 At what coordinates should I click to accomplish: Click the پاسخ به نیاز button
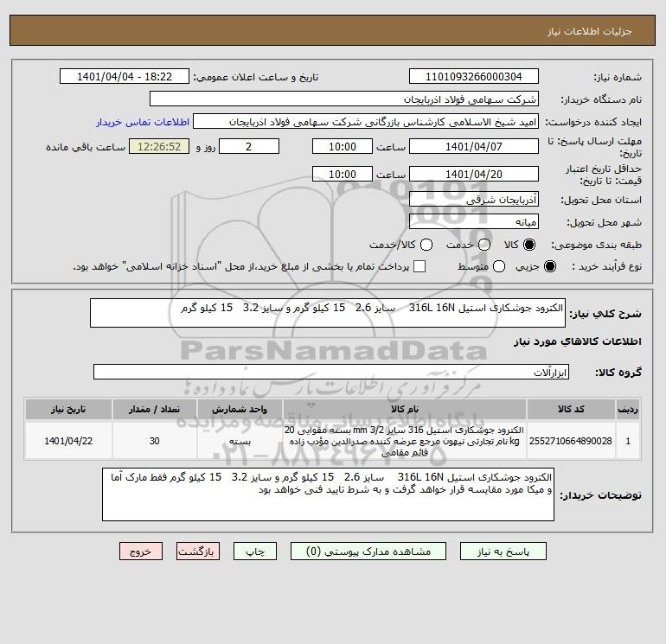tap(503, 552)
